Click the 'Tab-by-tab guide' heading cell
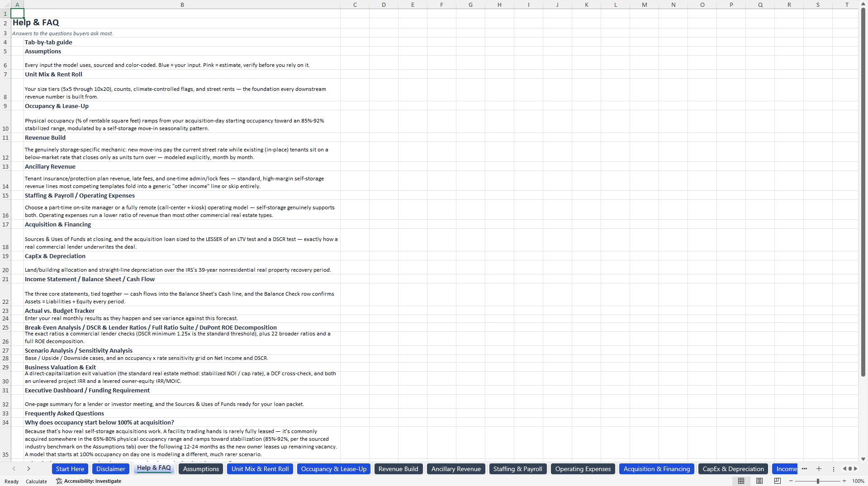 click(x=48, y=42)
